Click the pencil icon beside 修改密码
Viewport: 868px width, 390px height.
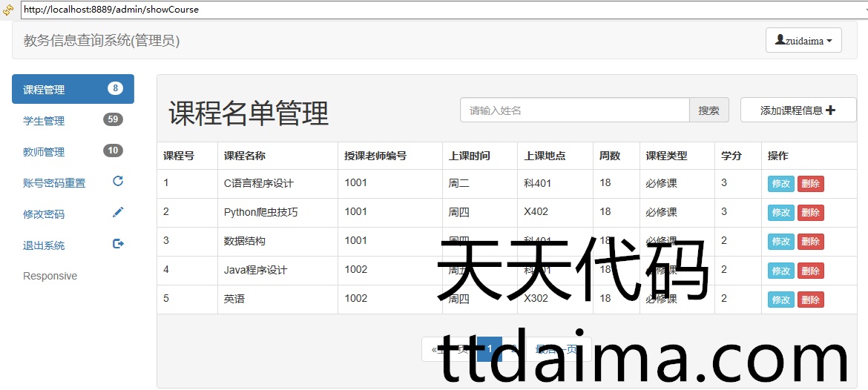pyautogui.click(x=118, y=213)
